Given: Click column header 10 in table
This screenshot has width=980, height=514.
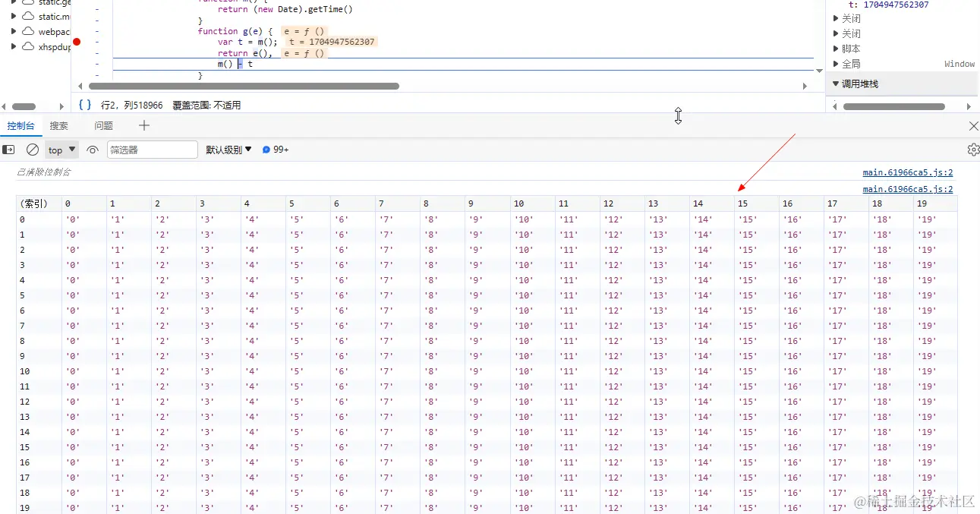Looking at the screenshot, I should [x=532, y=203].
